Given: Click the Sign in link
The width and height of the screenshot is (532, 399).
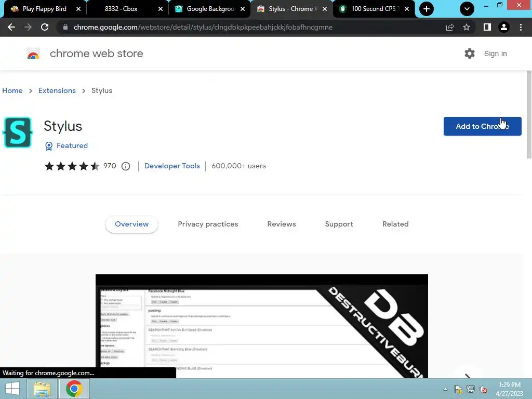Looking at the screenshot, I should [x=495, y=54].
